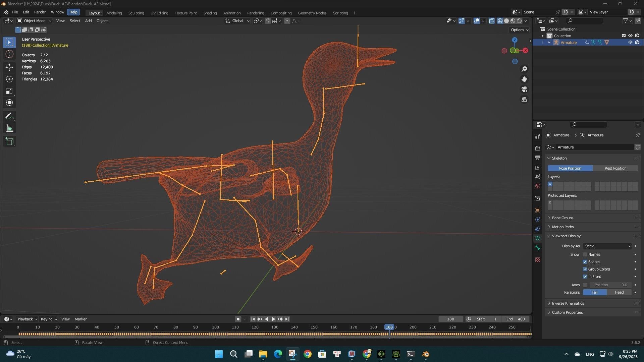
Task: Click the zoom viewport magnifier icon
Action: point(524,69)
